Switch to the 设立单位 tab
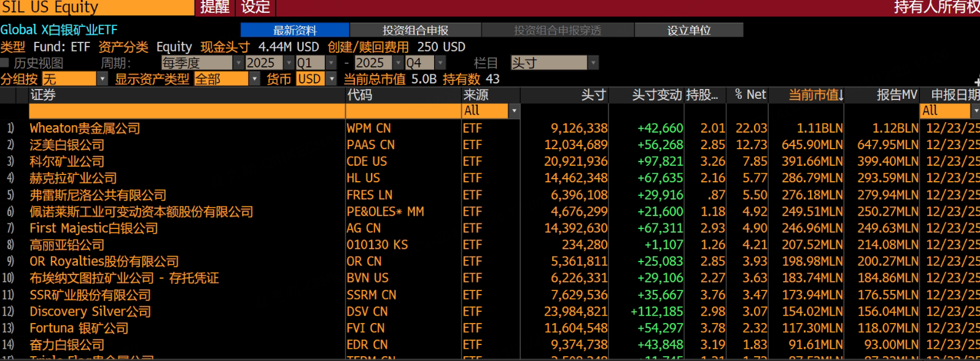 click(x=688, y=30)
